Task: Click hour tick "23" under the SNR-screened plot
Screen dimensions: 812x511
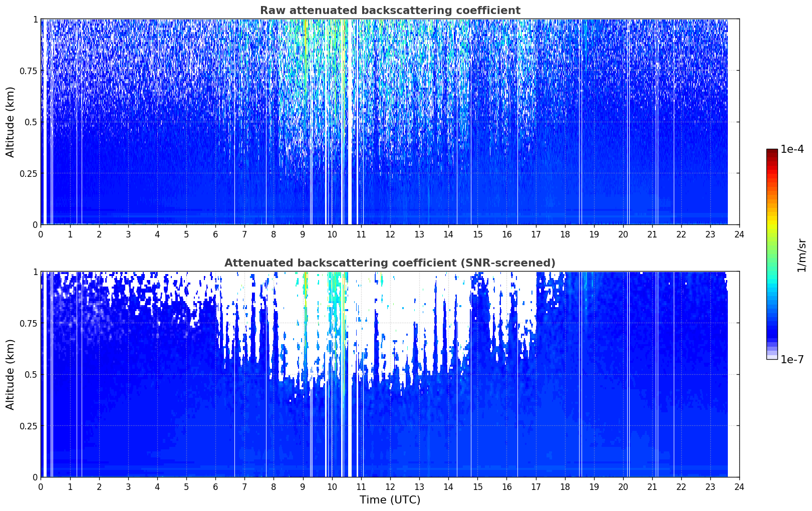Action: pos(710,486)
